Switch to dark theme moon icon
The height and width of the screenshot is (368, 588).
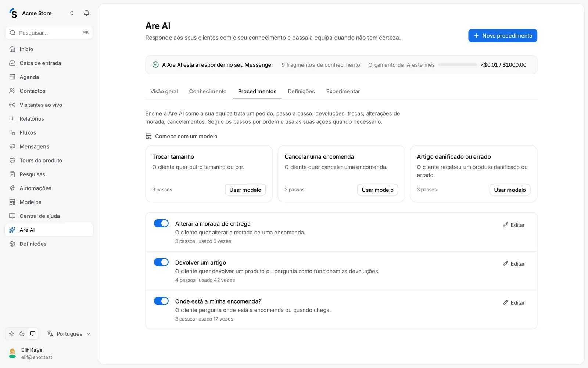click(x=22, y=334)
